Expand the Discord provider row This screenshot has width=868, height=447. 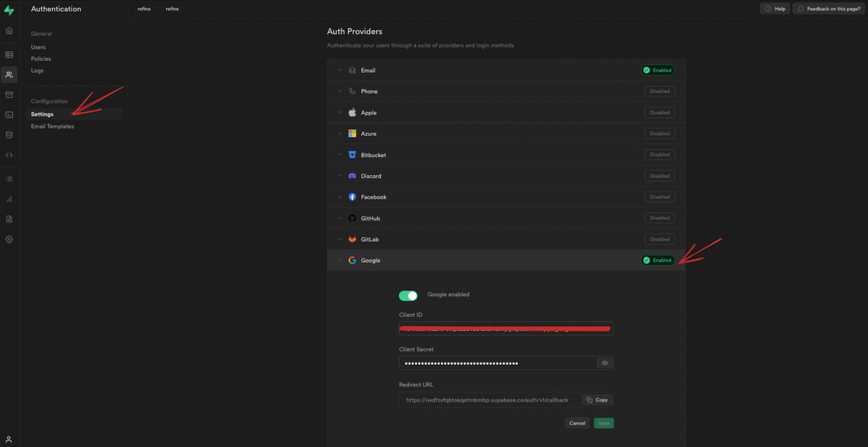pos(370,176)
